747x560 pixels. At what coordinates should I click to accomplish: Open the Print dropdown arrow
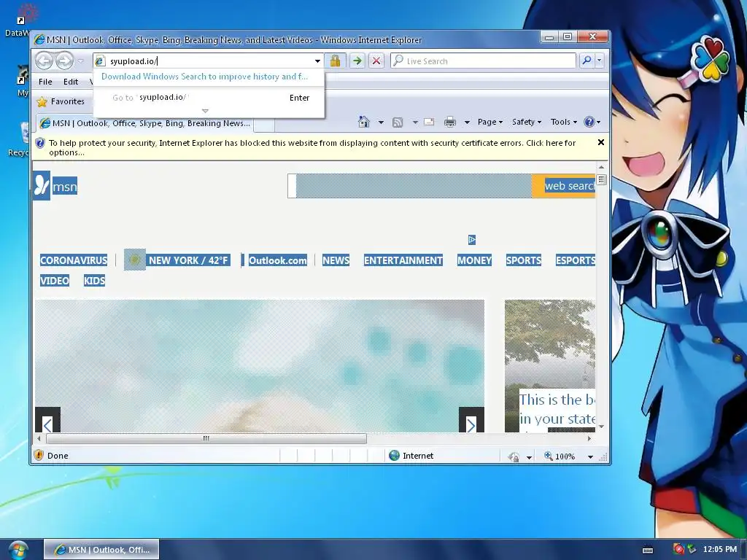point(467,122)
